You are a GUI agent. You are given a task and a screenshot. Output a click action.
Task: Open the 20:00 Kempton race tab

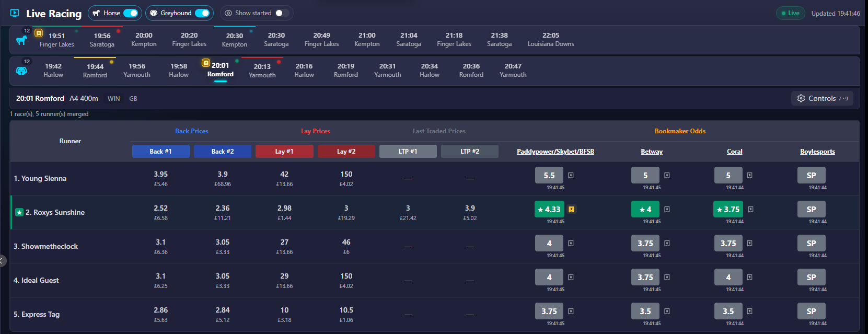point(144,40)
